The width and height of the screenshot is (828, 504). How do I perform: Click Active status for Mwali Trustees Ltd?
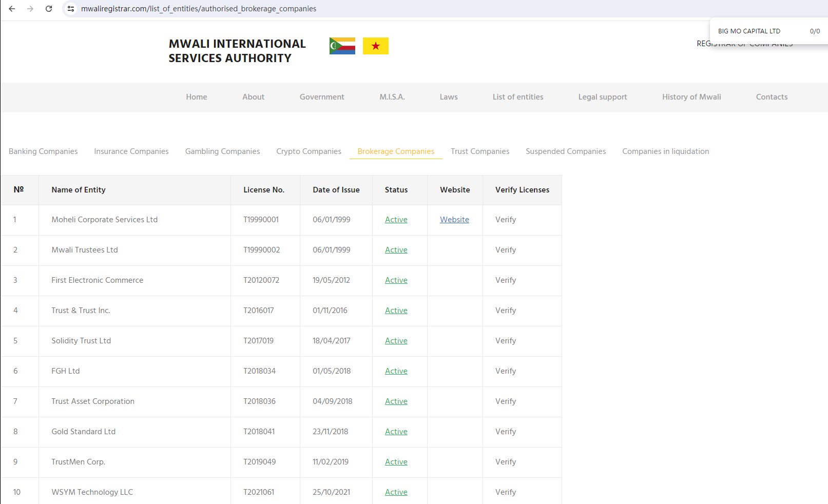tap(396, 250)
